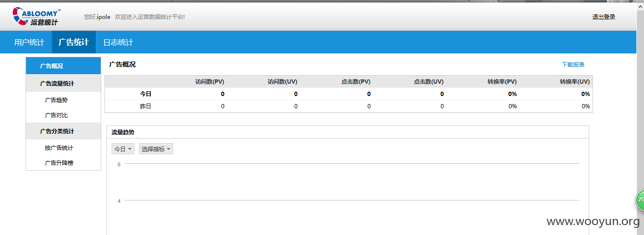The height and width of the screenshot is (235, 644).
Task: Open the 广告统计 tab
Action: point(74,43)
